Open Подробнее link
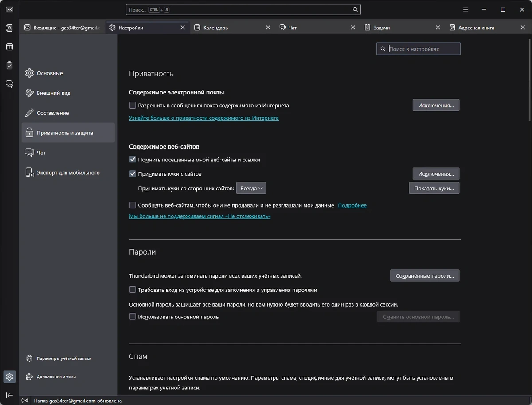 [x=352, y=205]
